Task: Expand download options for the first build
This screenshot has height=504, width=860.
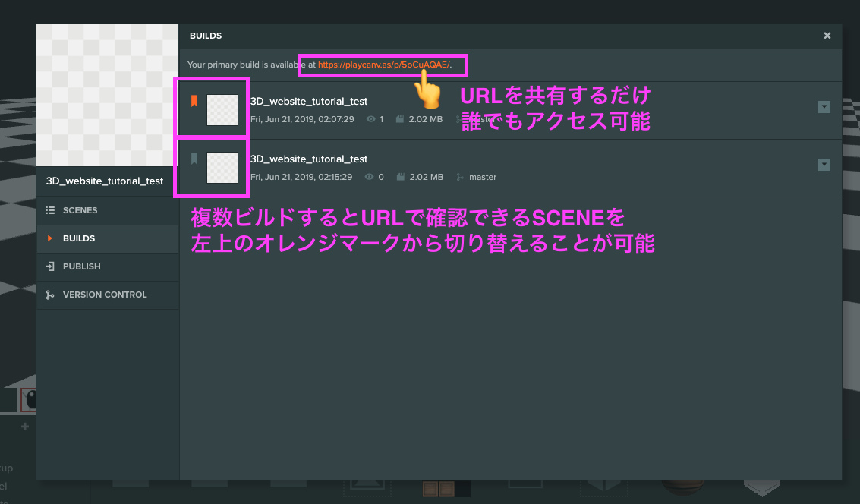Action: [824, 107]
